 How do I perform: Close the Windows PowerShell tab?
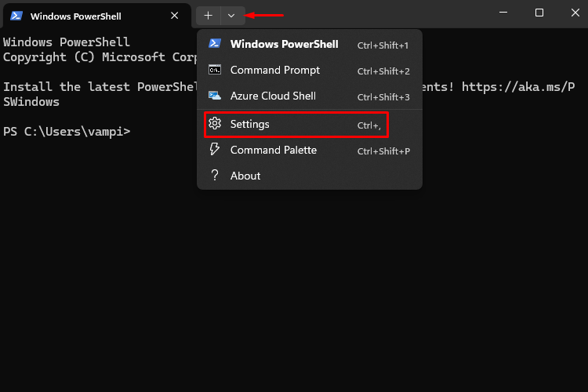(174, 16)
